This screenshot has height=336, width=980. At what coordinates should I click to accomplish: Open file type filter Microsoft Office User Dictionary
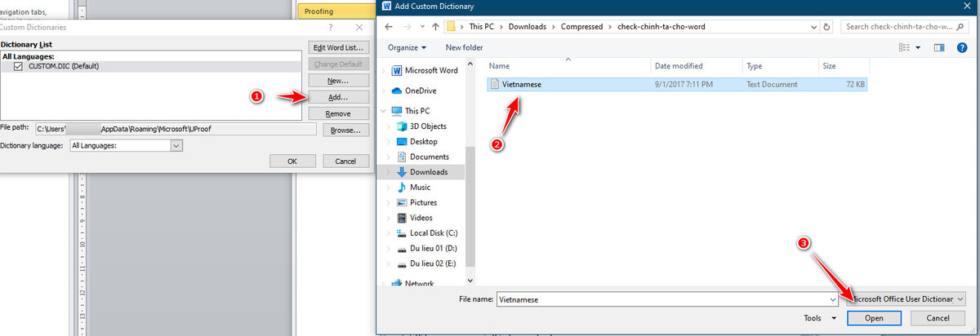click(x=906, y=299)
